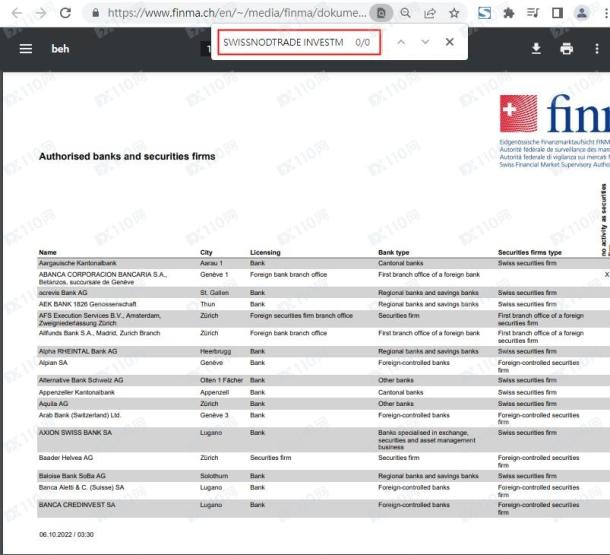The image size is (610, 555).
Task: Click the 'Bank type' column header
Action: click(x=394, y=252)
